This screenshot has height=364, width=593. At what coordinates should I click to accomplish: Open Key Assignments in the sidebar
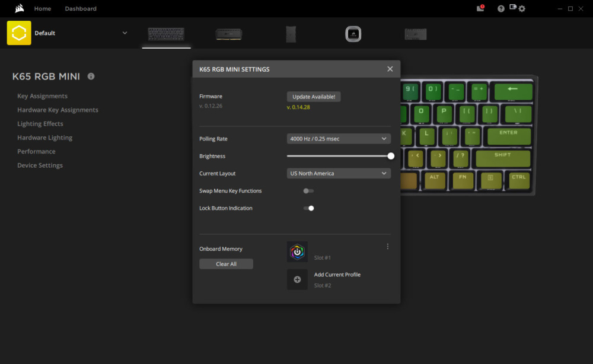click(x=42, y=96)
